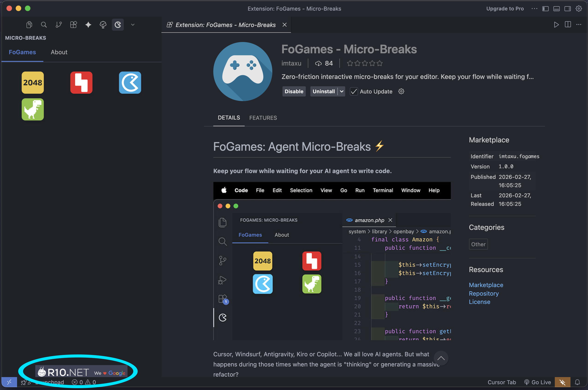
Task: Open Search in the activity bar
Action: click(x=44, y=25)
